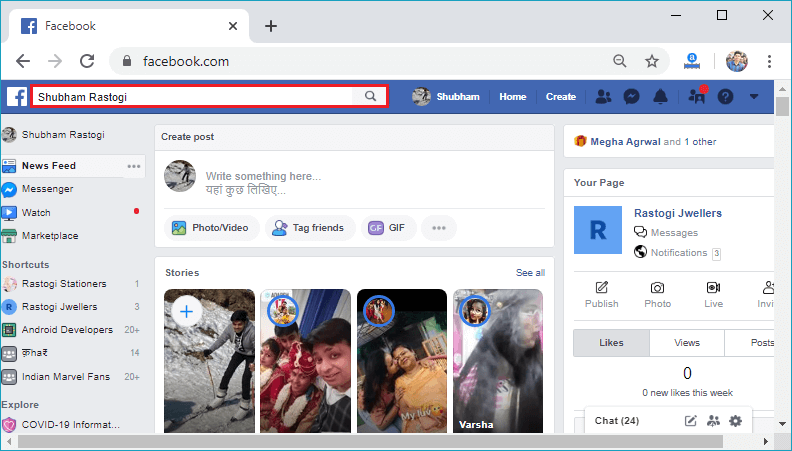This screenshot has width=792, height=451.
Task: Switch to Likes tab
Action: 611,343
